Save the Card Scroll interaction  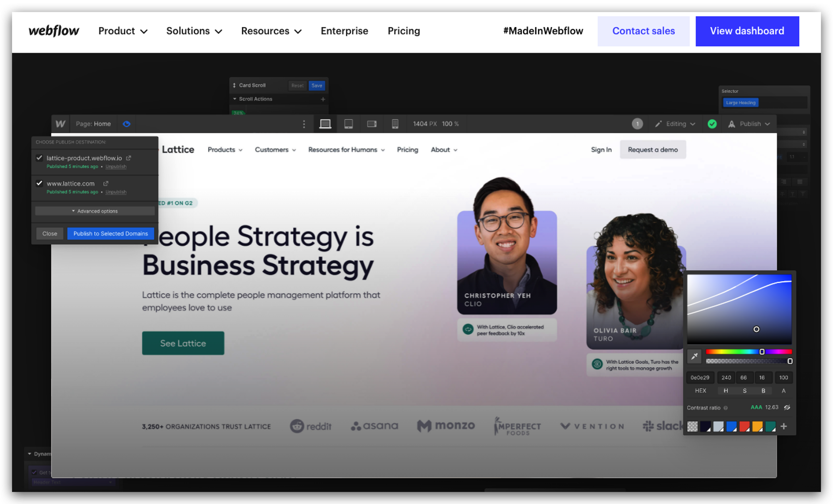[317, 85]
